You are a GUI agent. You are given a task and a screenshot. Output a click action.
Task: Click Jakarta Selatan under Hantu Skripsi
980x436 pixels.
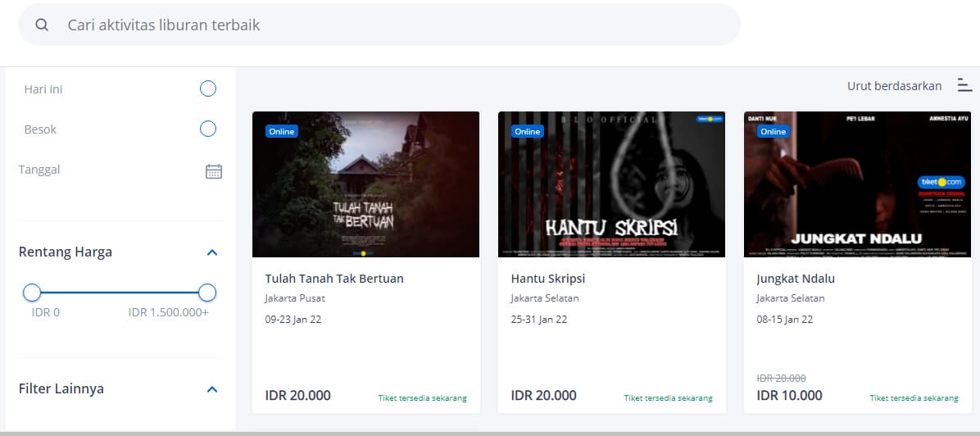[545, 298]
